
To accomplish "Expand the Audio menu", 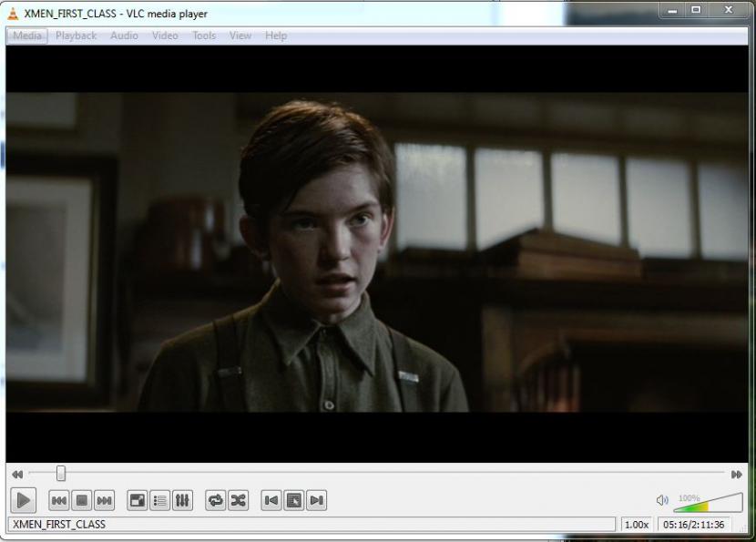I will (124, 36).
